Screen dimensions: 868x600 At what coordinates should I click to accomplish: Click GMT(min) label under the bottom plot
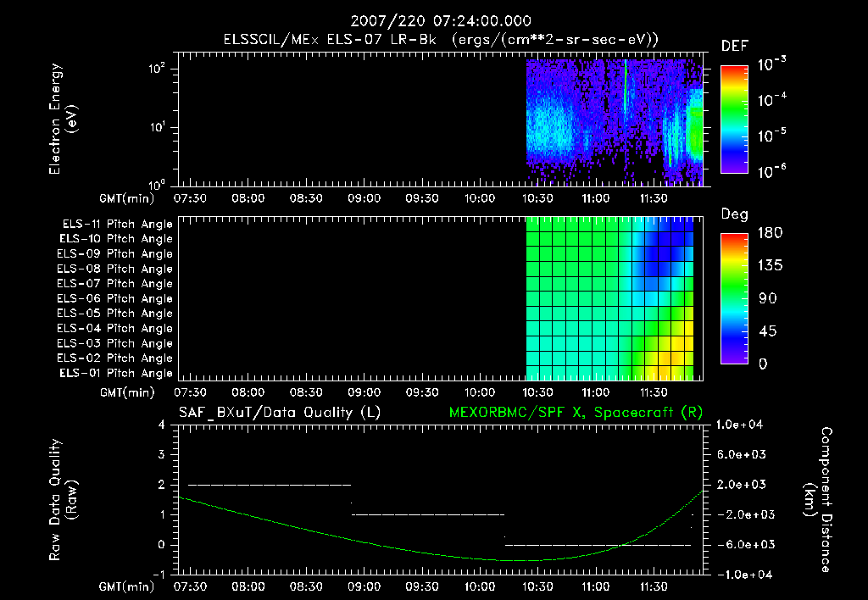(127, 586)
